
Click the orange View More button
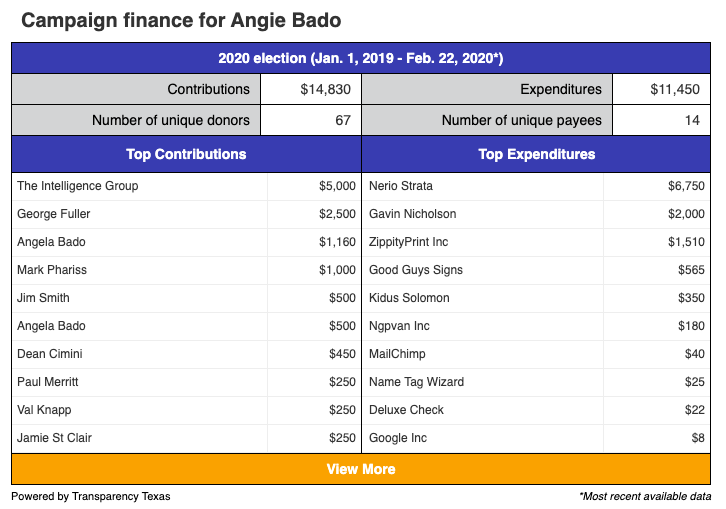361,469
